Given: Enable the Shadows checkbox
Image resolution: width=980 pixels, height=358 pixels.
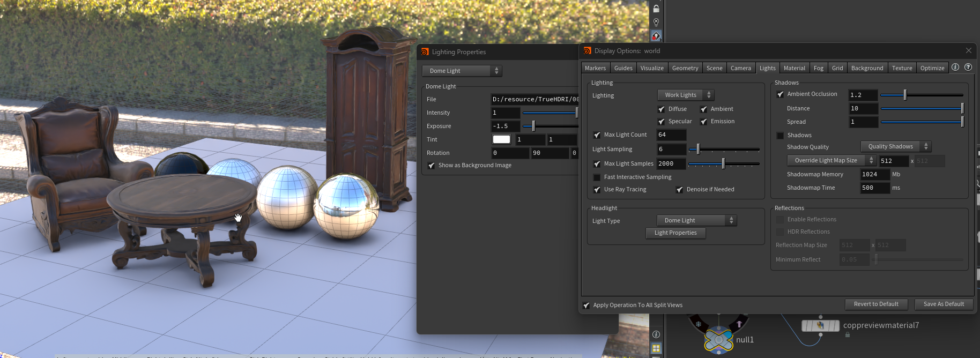Looking at the screenshot, I should click(x=781, y=136).
